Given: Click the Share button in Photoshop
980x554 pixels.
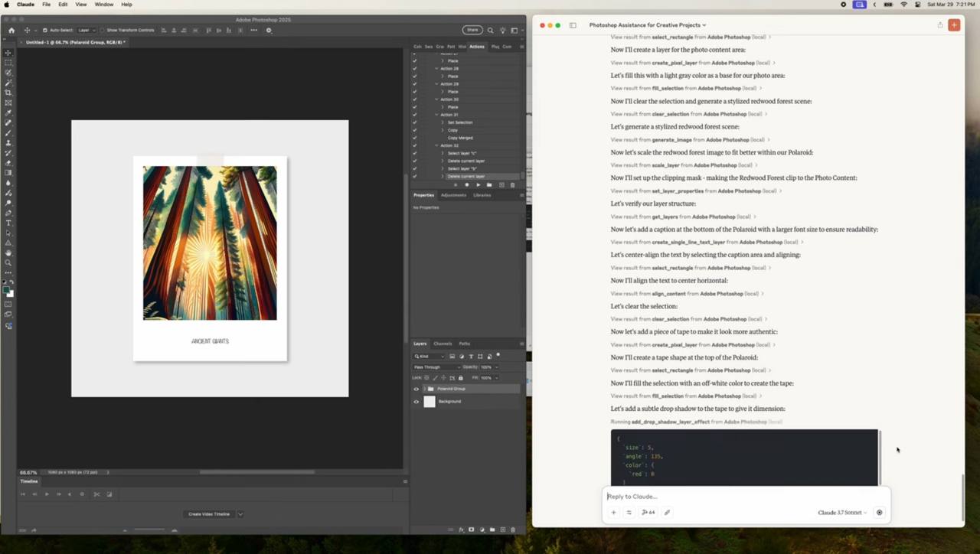Looking at the screenshot, I should 472,30.
